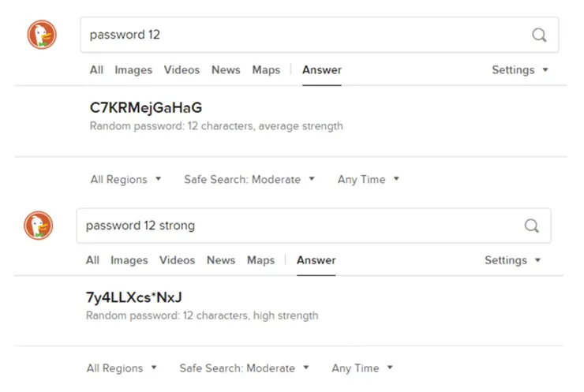Viewport: 584px width, 392px height.
Task: Click the magnifier icon in 'password 12' search box
Action: click(x=539, y=35)
